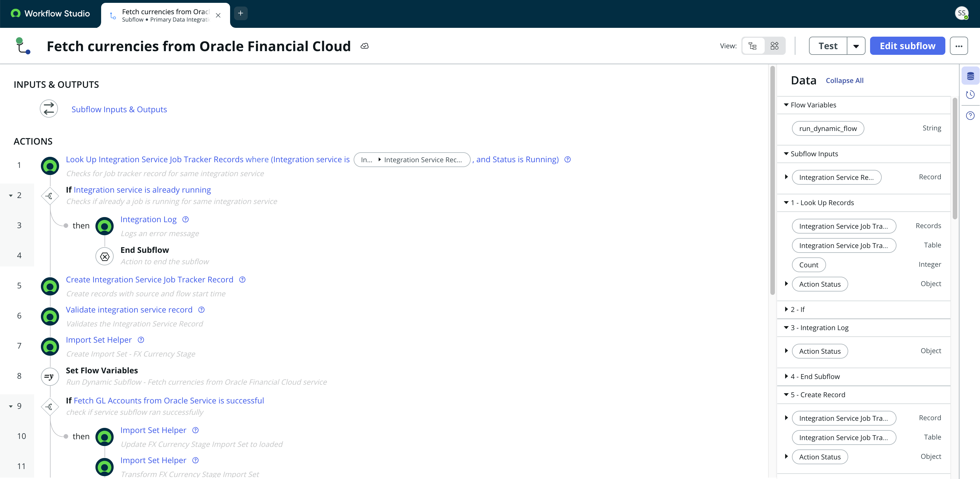Screen dimensions: 980x479
Task: Click the End Subflow X icon
Action: coord(105,257)
